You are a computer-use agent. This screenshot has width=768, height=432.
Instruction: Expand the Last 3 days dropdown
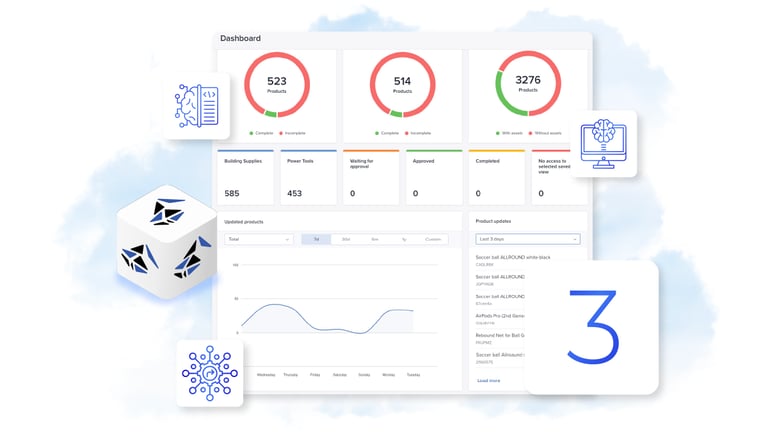pos(527,239)
